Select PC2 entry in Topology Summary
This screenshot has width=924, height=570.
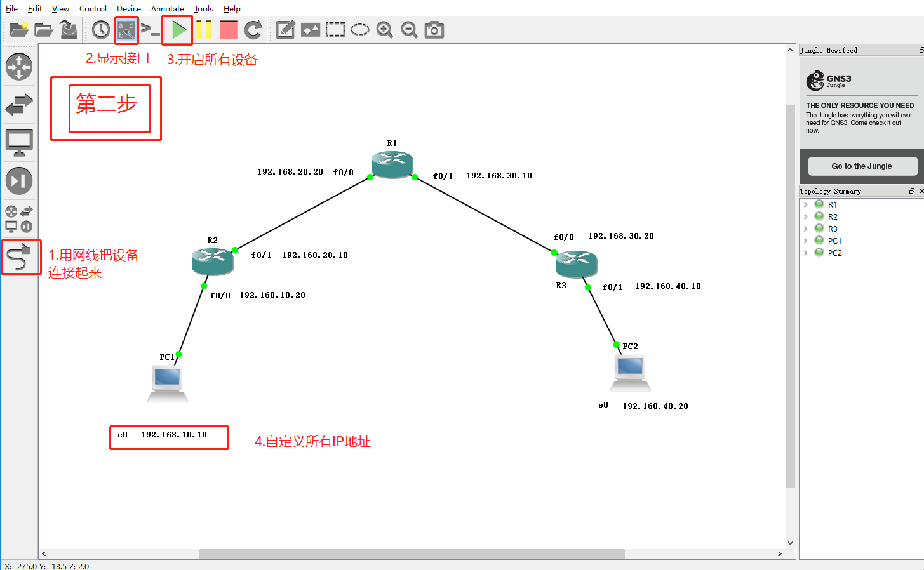(x=835, y=253)
